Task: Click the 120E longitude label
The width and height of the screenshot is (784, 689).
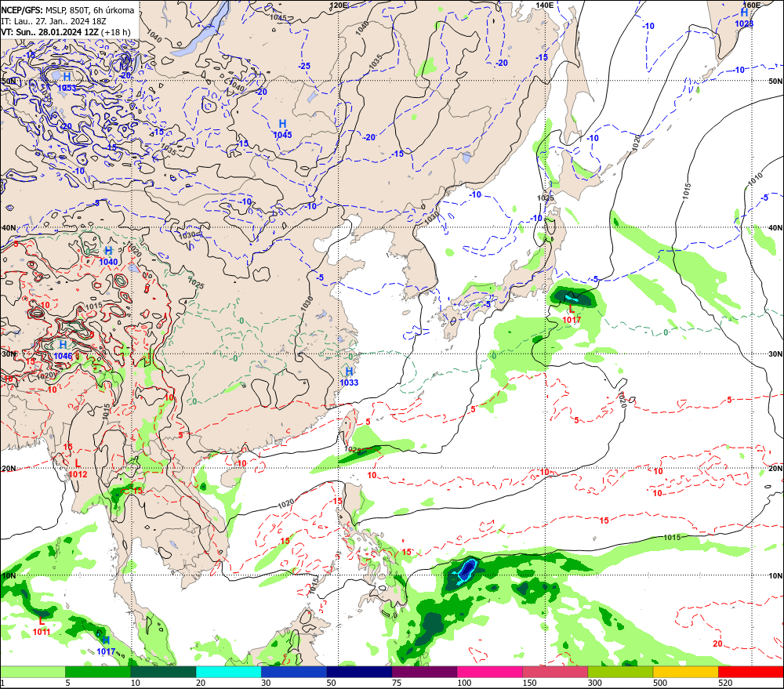Action: click(x=339, y=5)
